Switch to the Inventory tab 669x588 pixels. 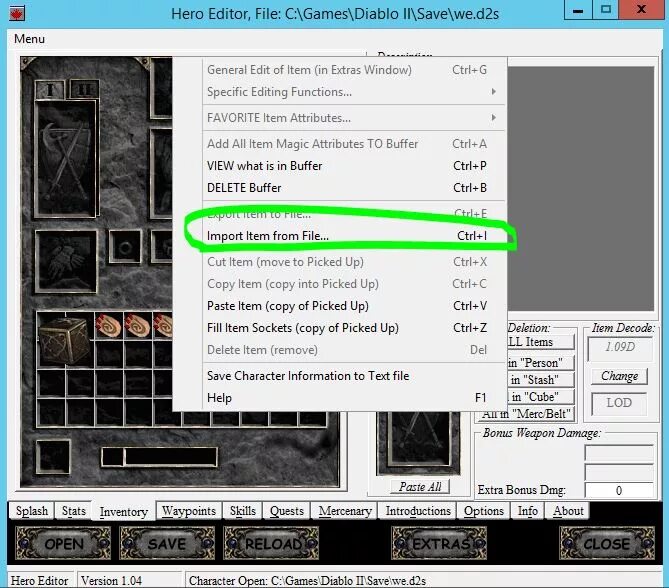[x=124, y=511]
